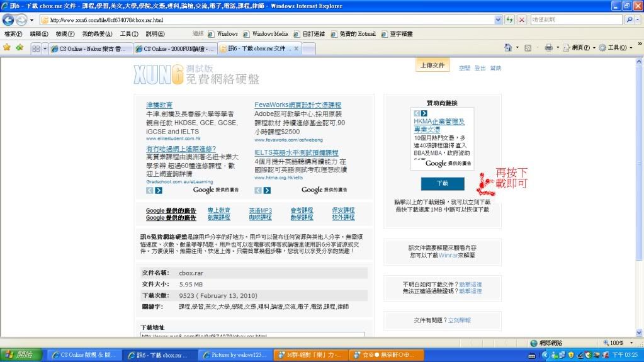Click the Print icon in command bar
Image resolution: width=644 pixels, height=362 pixels.
(548, 48)
